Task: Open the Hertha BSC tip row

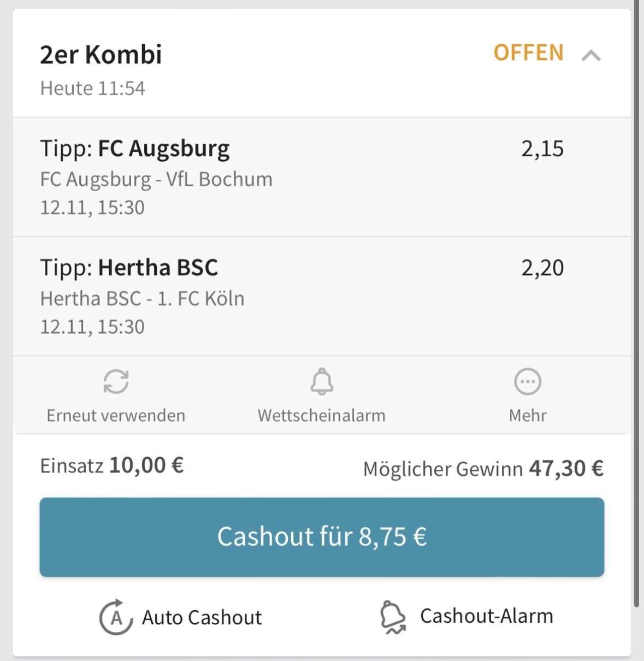Action: pyautogui.click(x=322, y=296)
